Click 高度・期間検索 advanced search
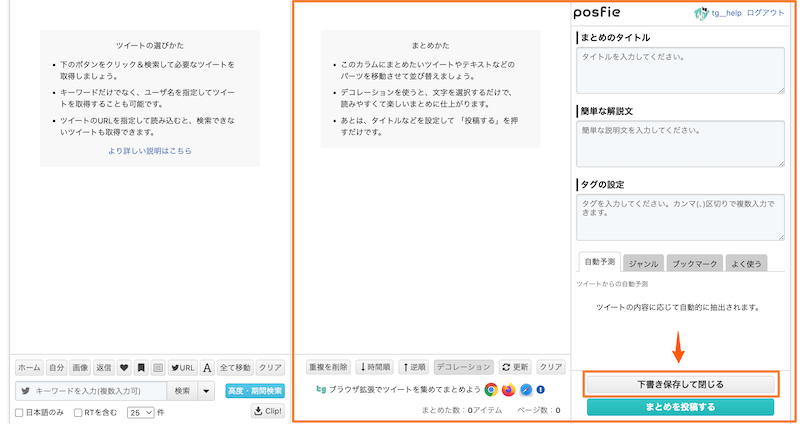The width and height of the screenshot is (800, 424). pos(254,390)
